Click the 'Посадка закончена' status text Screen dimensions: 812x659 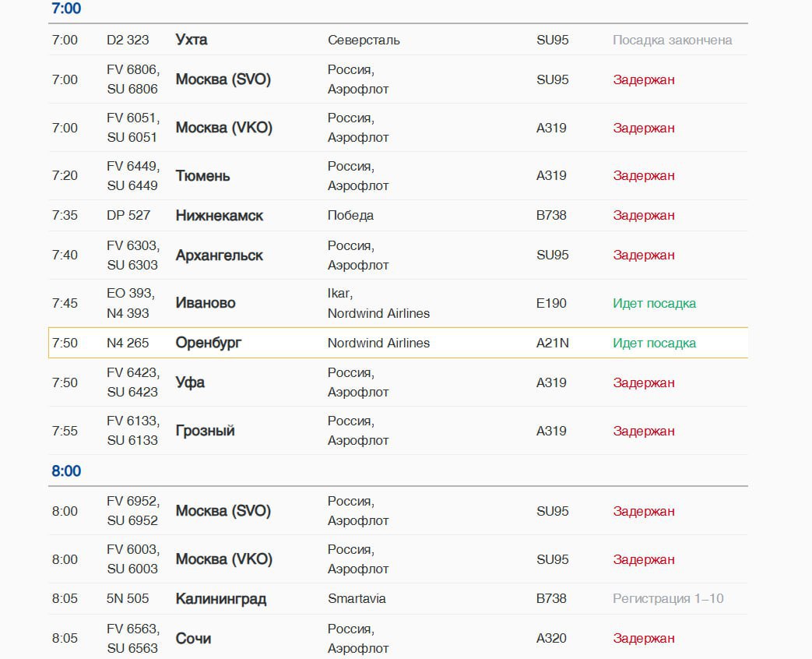(x=672, y=40)
